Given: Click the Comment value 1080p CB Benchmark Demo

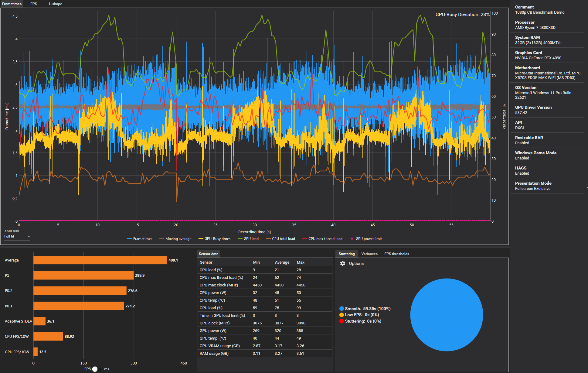Looking at the screenshot, I should [540, 12].
